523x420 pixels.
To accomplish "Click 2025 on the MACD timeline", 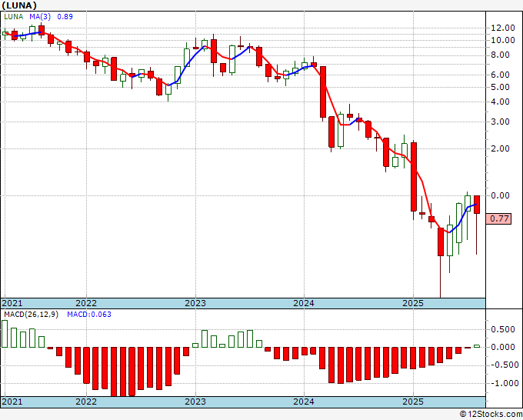I will 413,402.
